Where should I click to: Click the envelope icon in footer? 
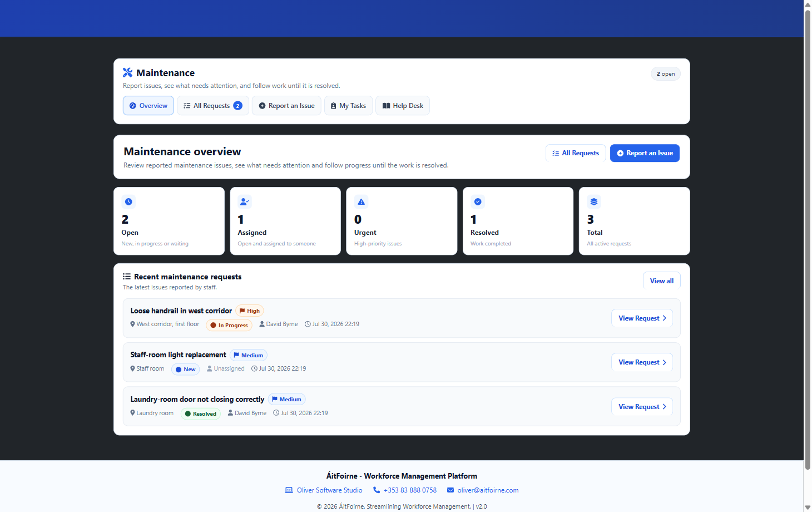450,490
